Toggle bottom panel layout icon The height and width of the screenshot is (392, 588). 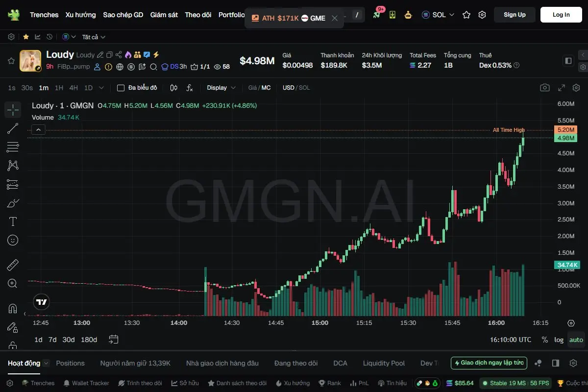pos(556,363)
